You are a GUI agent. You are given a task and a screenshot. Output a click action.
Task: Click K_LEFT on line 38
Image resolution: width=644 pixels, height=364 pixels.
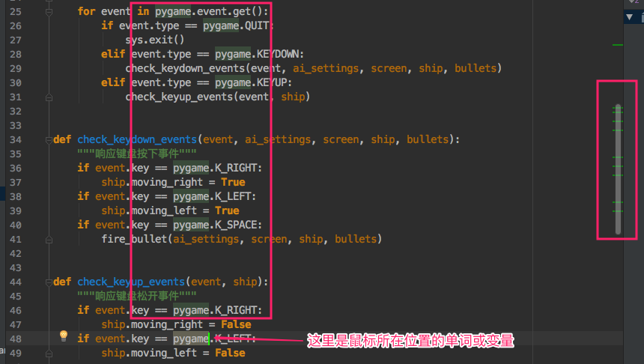click(x=233, y=196)
